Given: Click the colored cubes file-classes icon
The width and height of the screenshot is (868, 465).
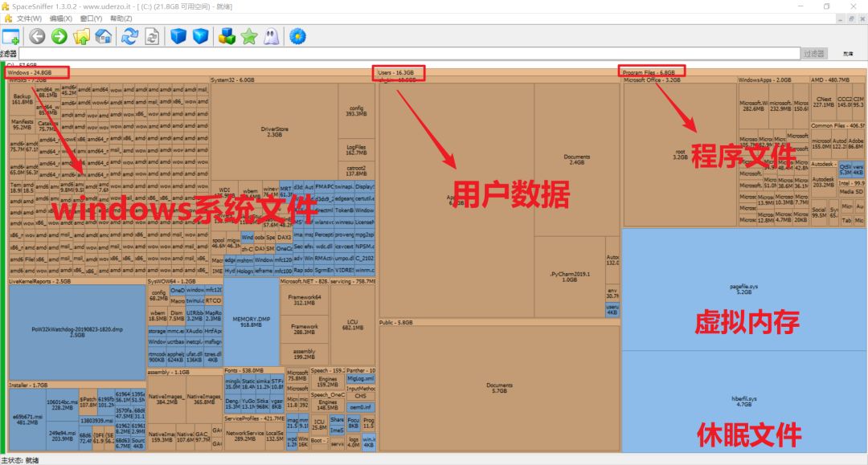Looking at the screenshot, I should 227,36.
